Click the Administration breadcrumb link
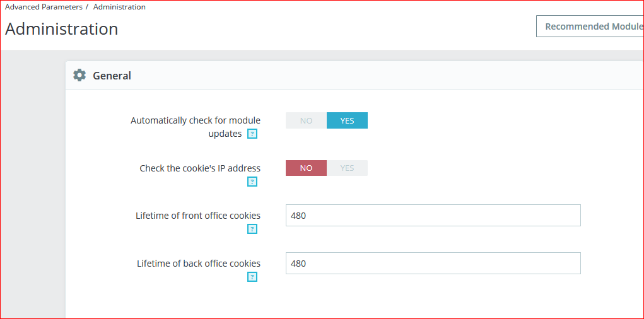This screenshot has width=644, height=319. point(119,7)
